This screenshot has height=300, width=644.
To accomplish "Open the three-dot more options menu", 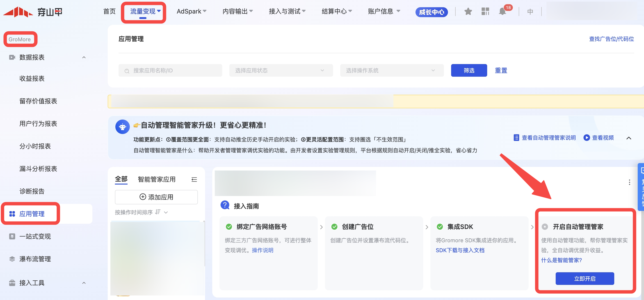I will (629, 182).
